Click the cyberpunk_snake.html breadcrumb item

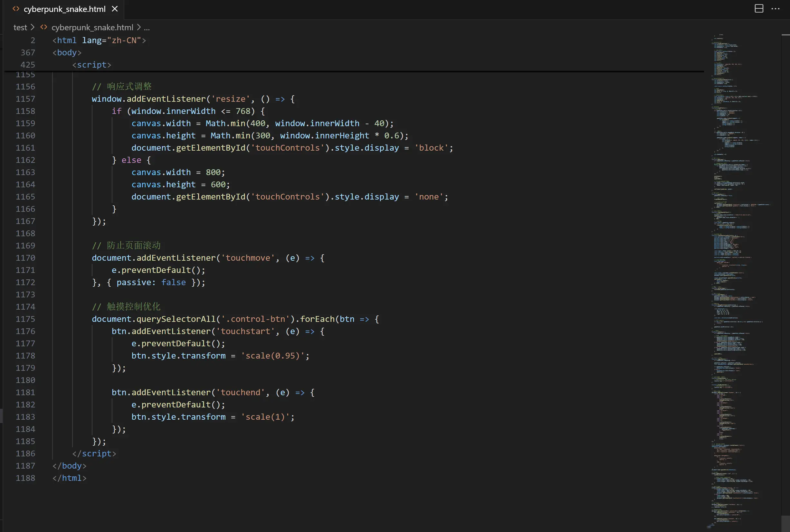(x=92, y=27)
